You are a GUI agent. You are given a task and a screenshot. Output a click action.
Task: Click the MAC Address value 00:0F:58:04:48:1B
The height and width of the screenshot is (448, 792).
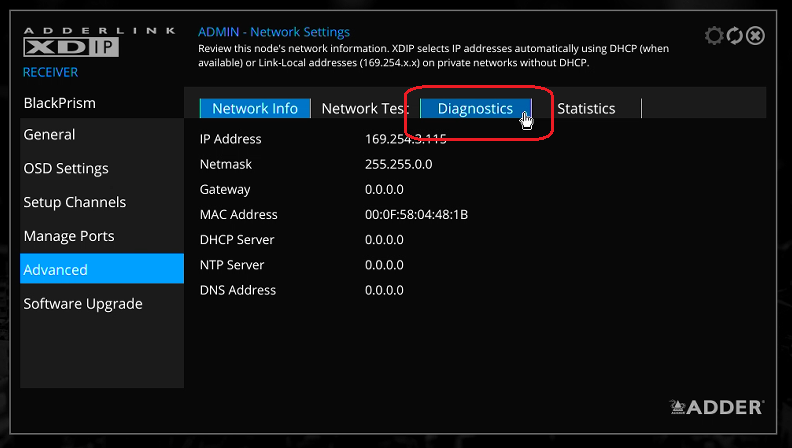coord(417,214)
